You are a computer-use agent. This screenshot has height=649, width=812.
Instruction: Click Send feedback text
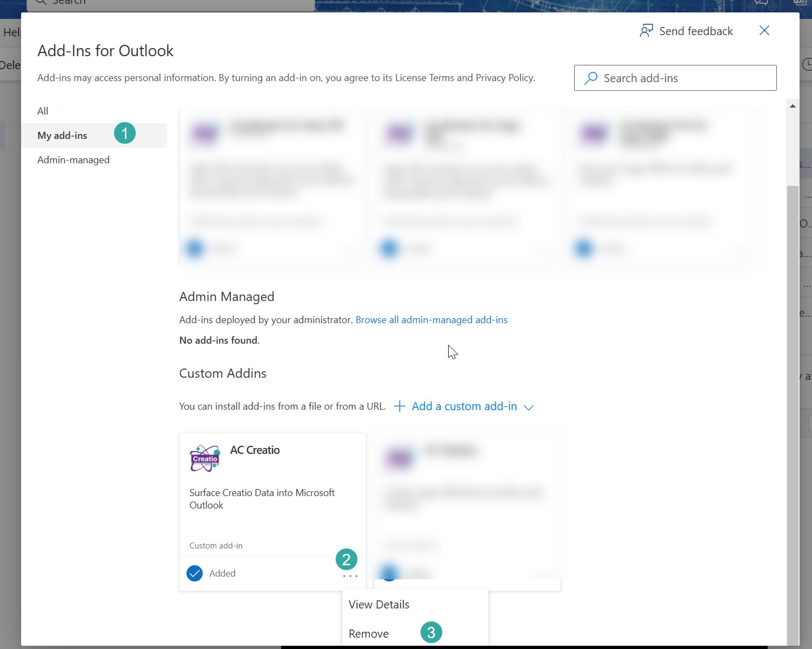[696, 31]
